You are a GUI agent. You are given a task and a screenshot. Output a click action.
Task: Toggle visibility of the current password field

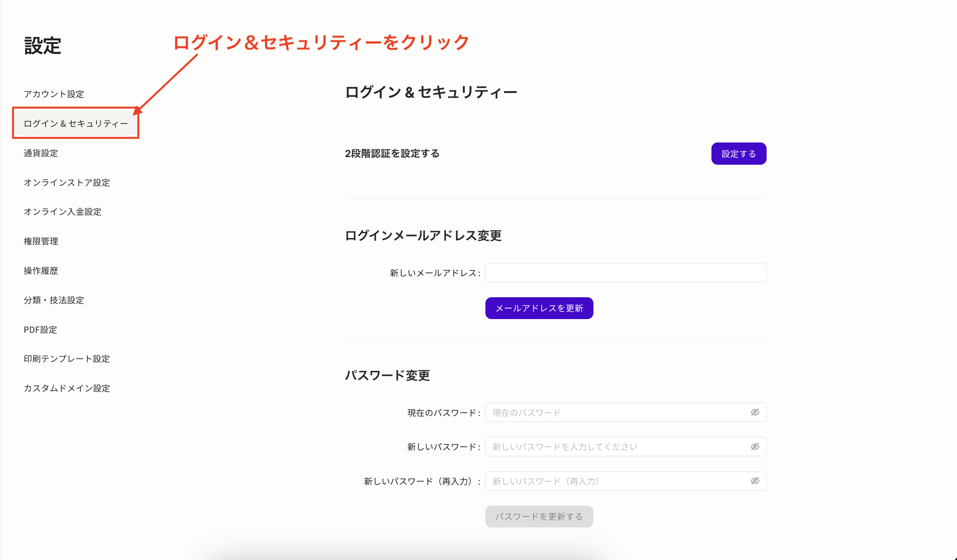pos(754,412)
